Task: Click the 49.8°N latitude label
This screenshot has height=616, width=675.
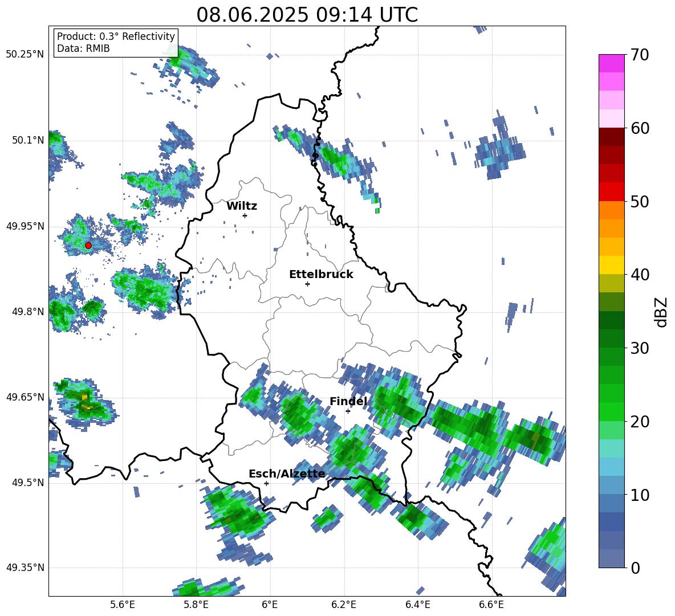Action: tap(27, 312)
